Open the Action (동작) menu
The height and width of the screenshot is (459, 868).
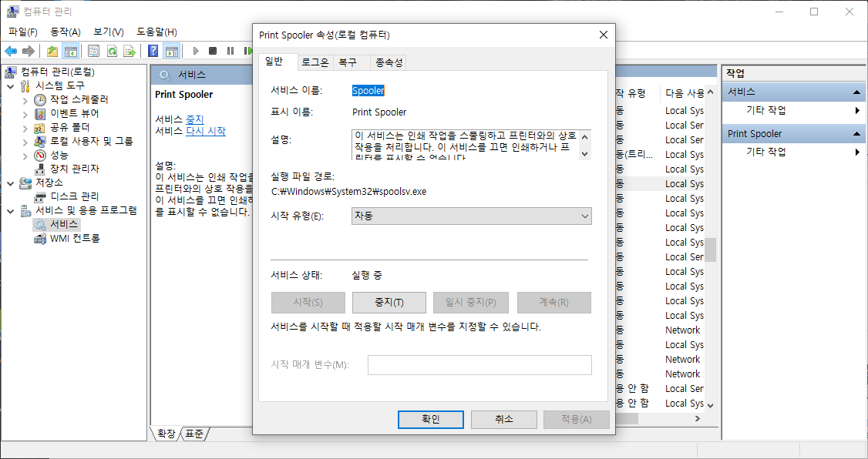click(66, 32)
